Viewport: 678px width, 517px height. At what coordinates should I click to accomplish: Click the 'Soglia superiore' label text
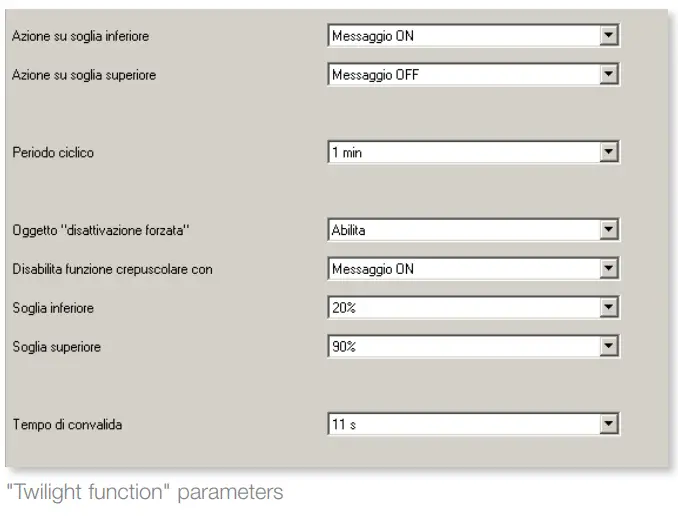(x=58, y=348)
